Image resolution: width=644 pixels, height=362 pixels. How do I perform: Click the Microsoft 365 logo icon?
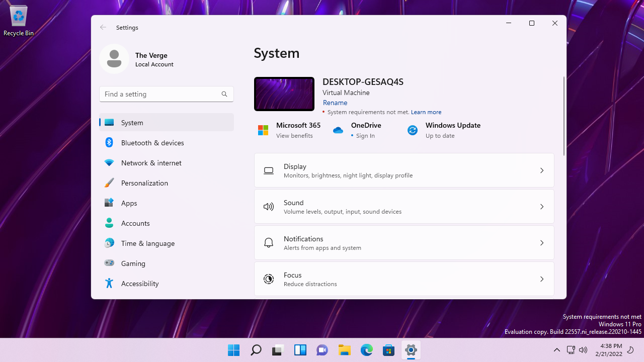coord(263,130)
